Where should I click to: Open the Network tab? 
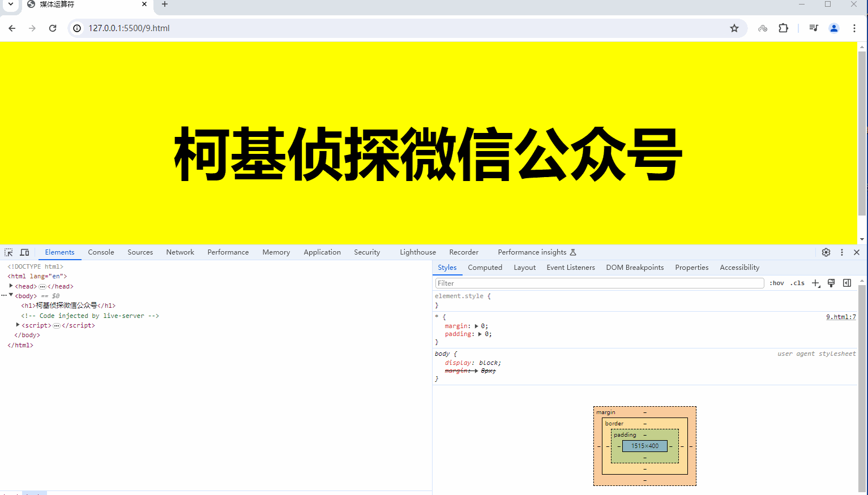pos(180,252)
